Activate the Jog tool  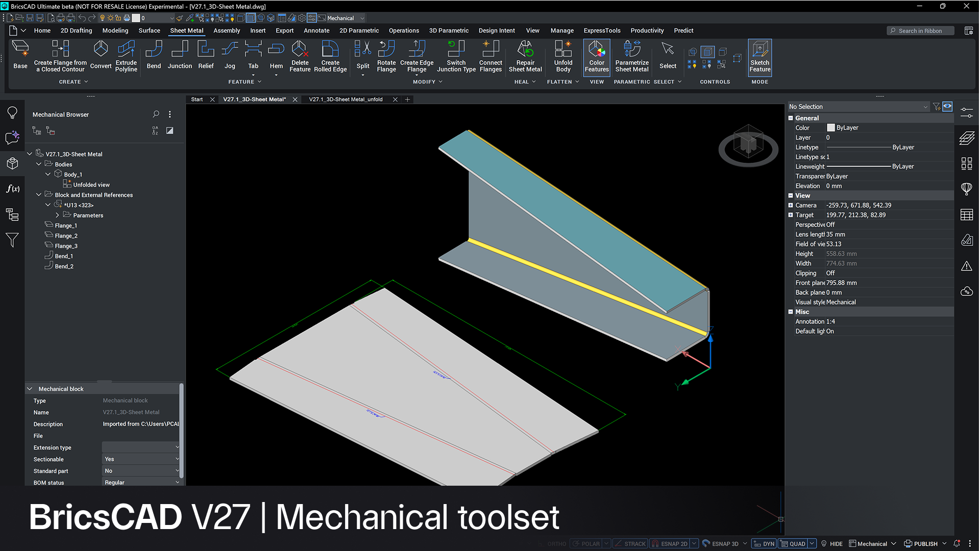tap(230, 55)
